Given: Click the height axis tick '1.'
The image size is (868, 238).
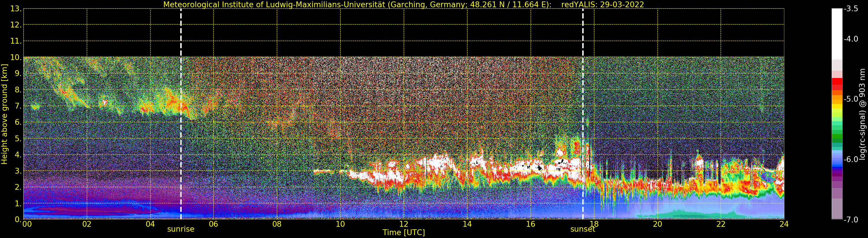Looking at the screenshot, I should pos(18,203).
